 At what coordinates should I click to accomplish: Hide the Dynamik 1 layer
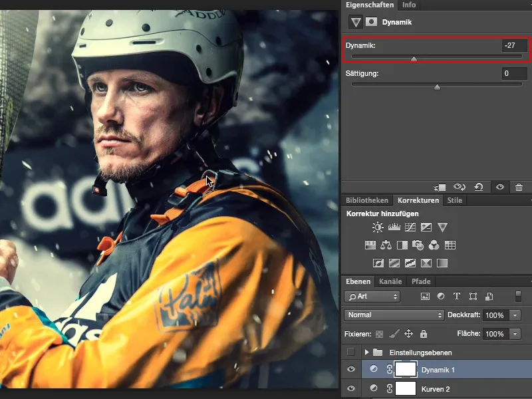point(351,369)
